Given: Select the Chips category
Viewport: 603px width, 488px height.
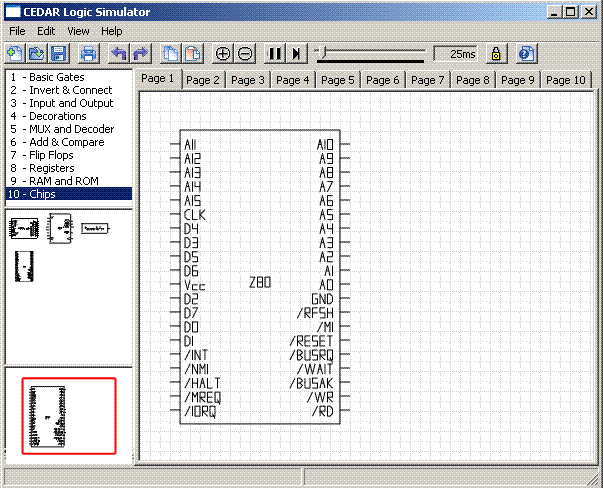Looking at the screenshot, I should (69, 194).
